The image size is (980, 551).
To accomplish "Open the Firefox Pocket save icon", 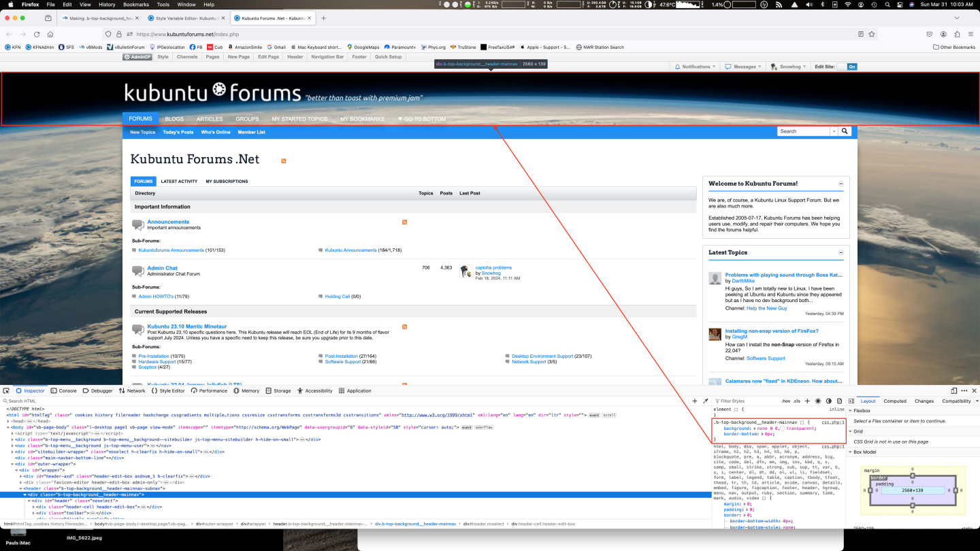I will [930, 34].
